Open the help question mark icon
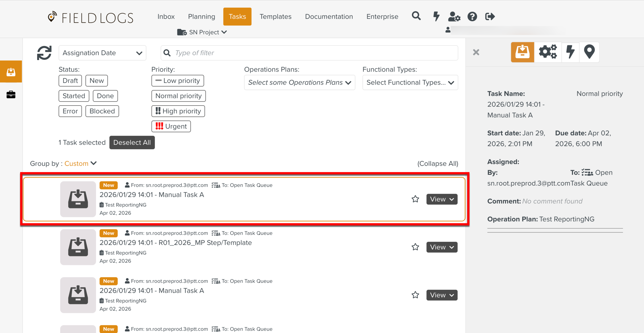Image resolution: width=644 pixels, height=333 pixels. (472, 17)
